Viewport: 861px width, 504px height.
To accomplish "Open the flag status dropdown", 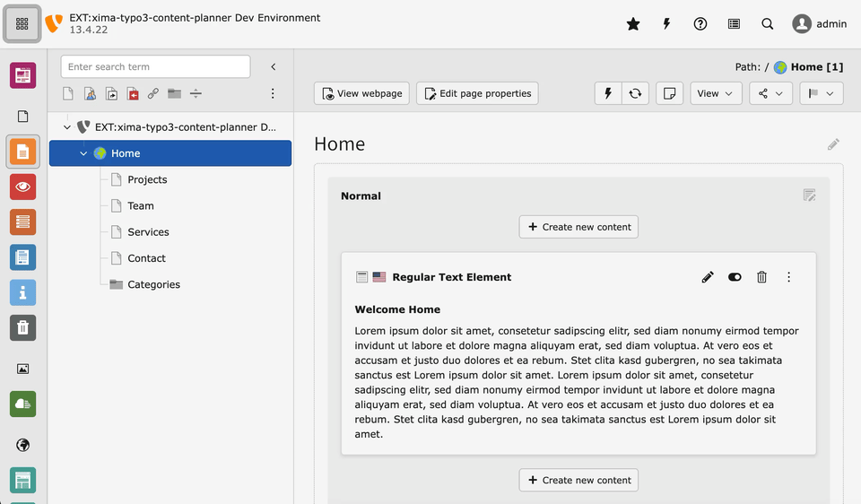I will click(822, 93).
